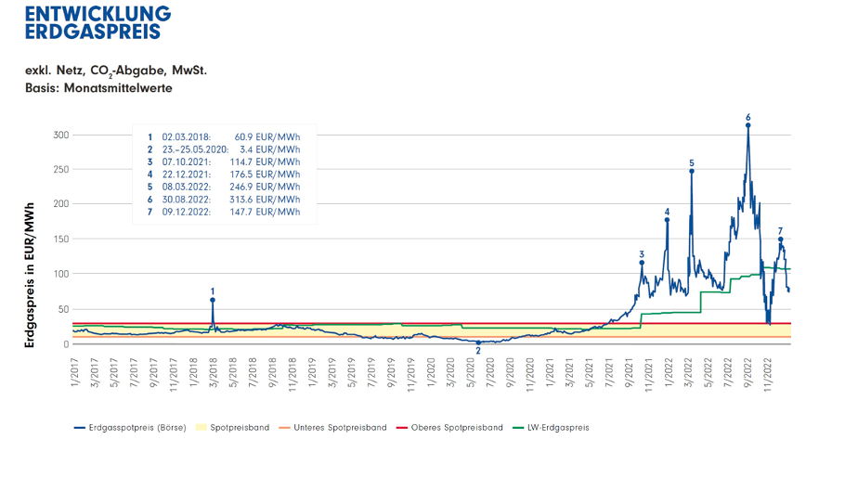Select the LW-Erdgaspreis legend entry
Viewport: 845px width, 504px height.
[x=554, y=428]
